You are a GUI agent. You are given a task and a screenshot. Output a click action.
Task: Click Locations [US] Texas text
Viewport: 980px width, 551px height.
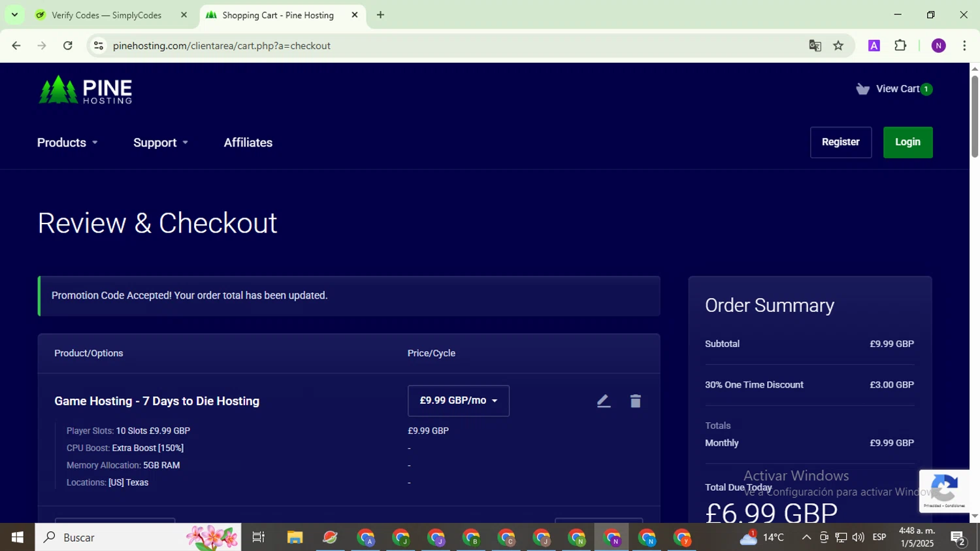tap(107, 482)
